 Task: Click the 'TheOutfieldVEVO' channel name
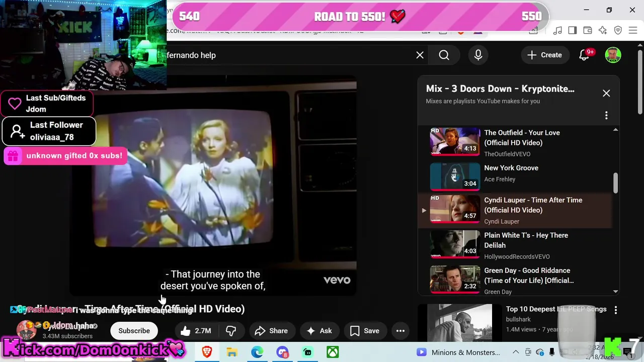pos(507,154)
